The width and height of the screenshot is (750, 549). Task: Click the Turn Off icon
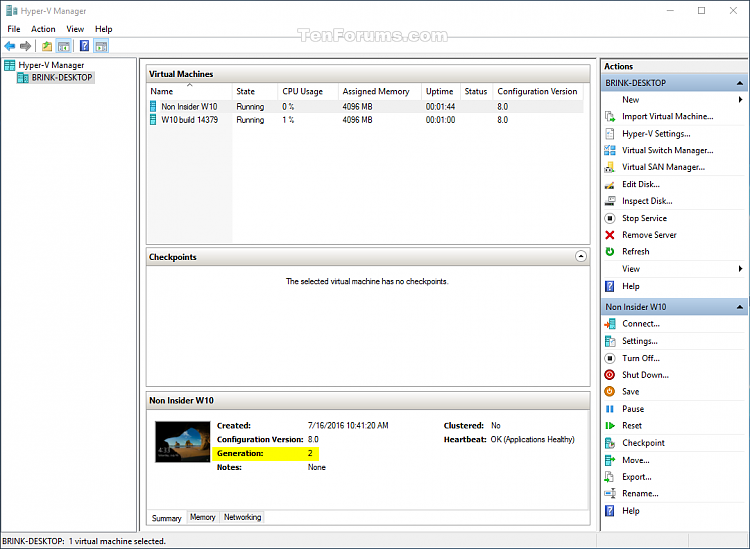tap(610, 358)
